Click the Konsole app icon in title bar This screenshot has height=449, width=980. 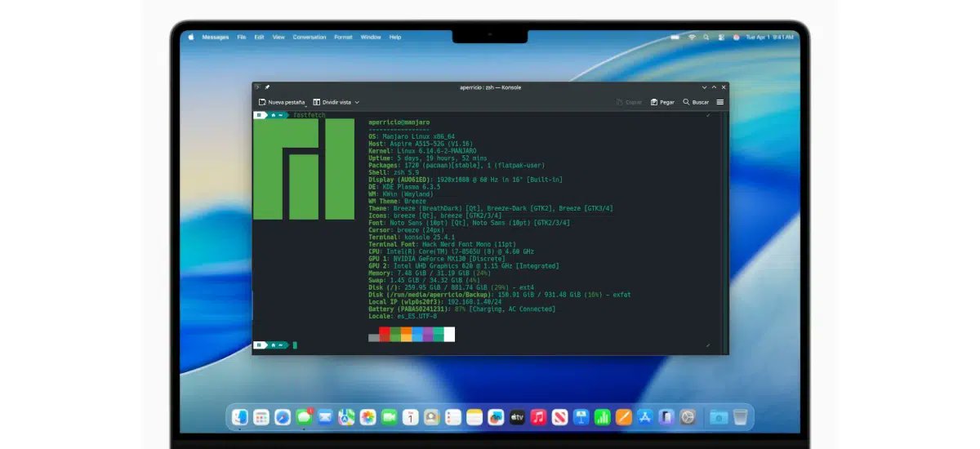click(257, 87)
